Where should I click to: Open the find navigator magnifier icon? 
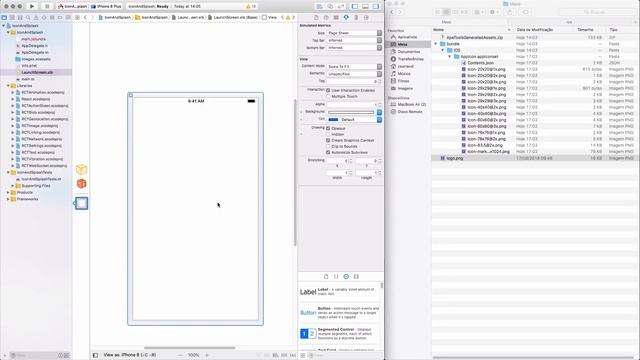pyautogui.click(x=28, y=18)
